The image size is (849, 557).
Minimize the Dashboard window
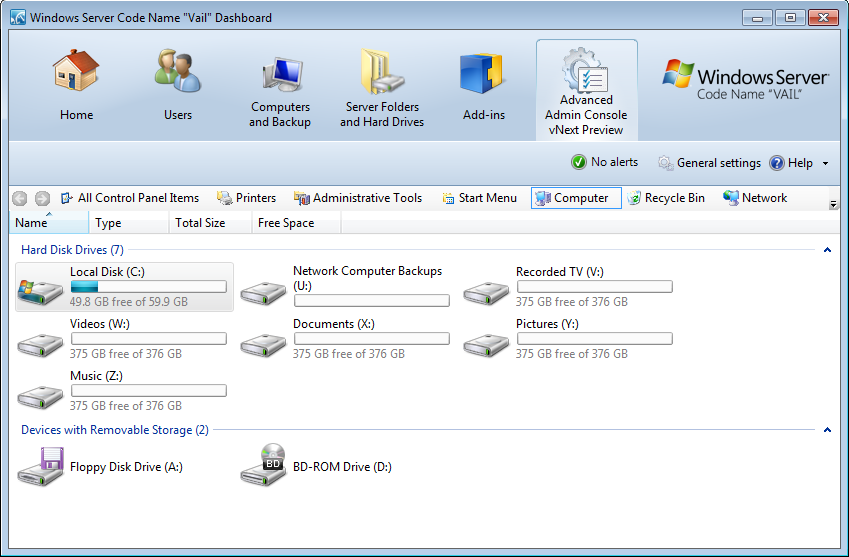(757, 18)
